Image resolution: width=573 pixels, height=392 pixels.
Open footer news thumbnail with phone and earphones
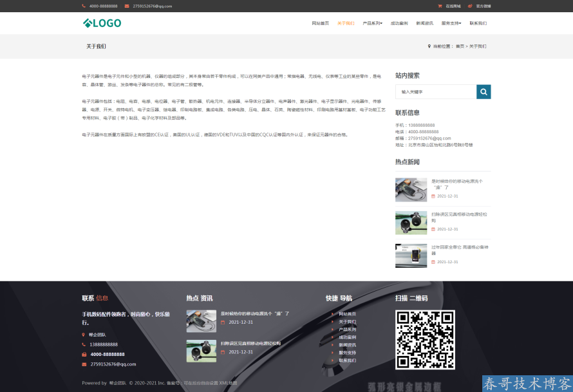[x=202, y=321]
